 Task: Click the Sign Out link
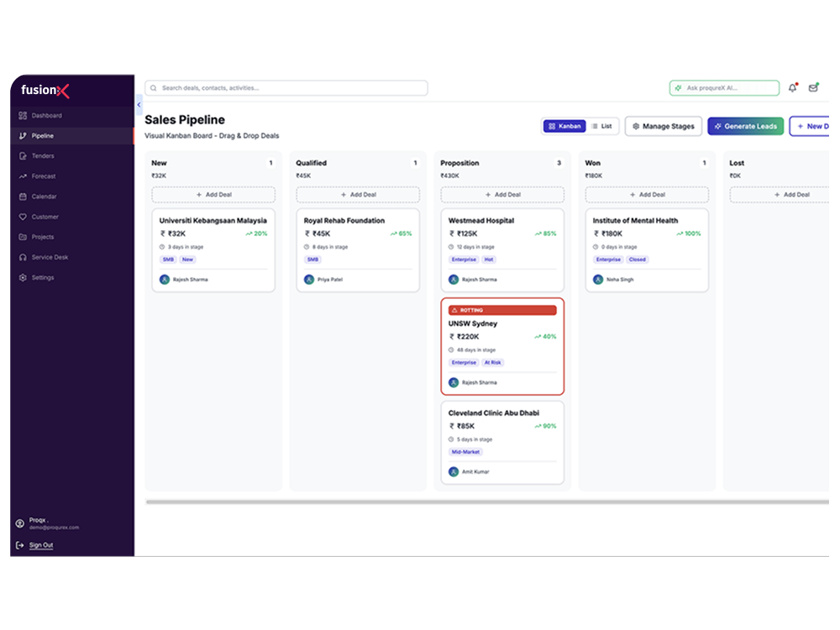pyautogui.click(x=41, y=545)
